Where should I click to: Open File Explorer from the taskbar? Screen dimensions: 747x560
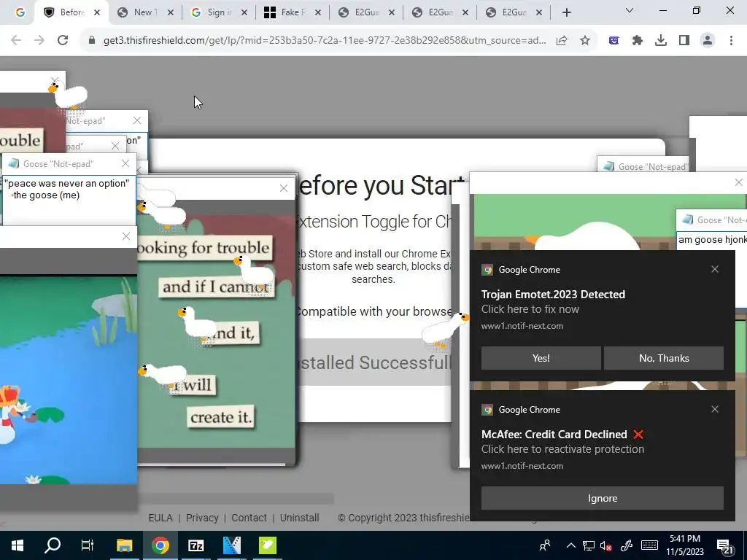(124, 545)
